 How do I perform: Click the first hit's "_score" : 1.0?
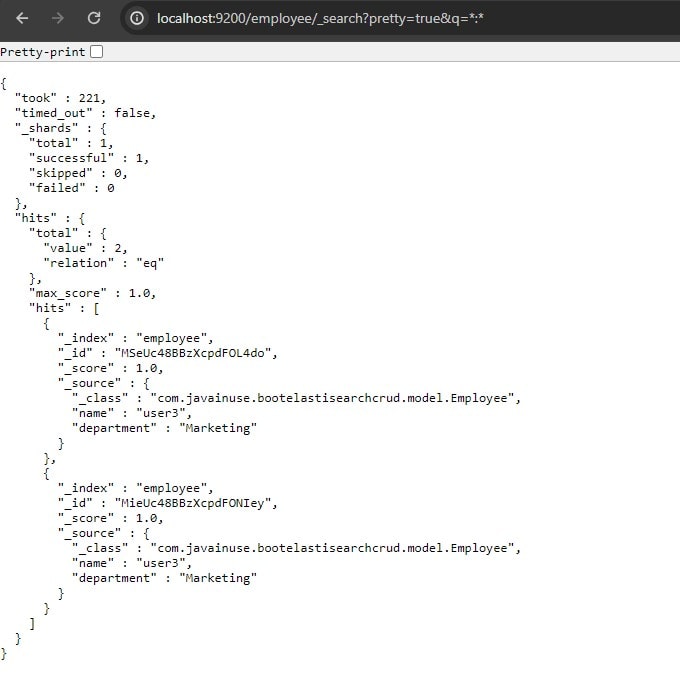tap(111, 368)
